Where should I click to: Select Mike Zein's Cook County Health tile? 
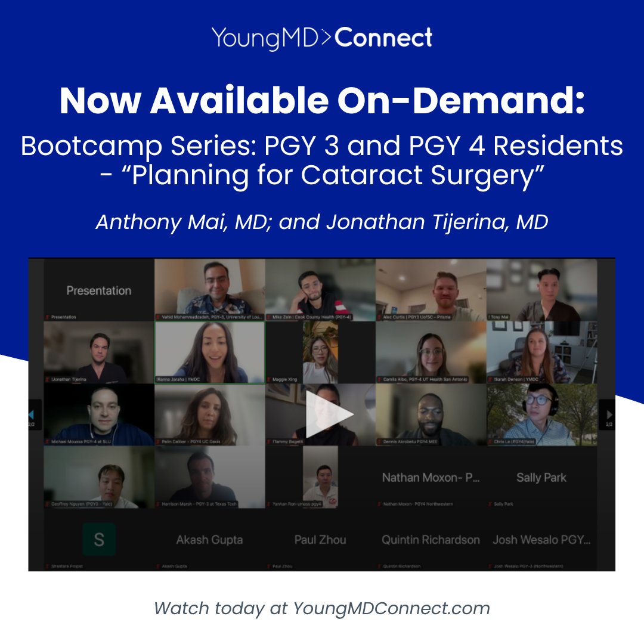(320, 290)
